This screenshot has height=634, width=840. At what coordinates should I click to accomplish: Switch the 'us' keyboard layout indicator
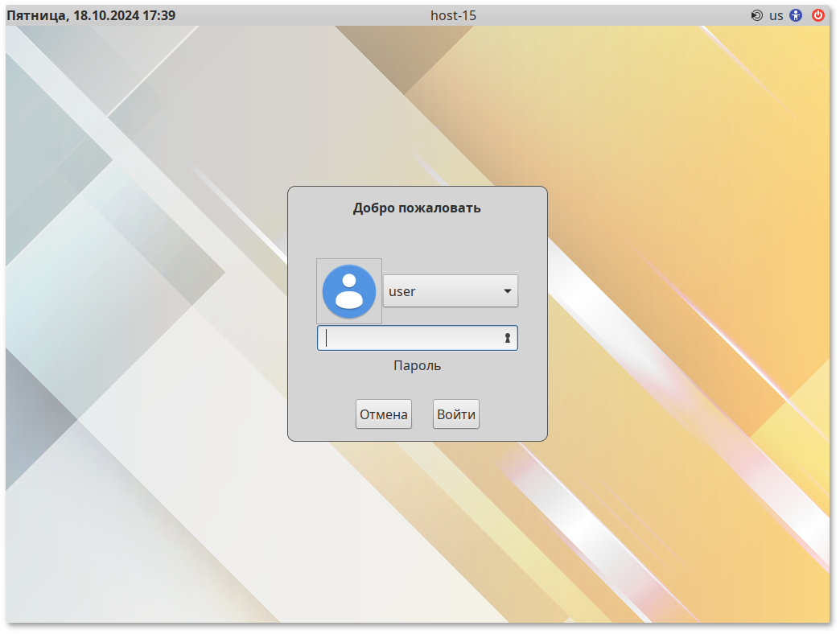click(776, 15)
